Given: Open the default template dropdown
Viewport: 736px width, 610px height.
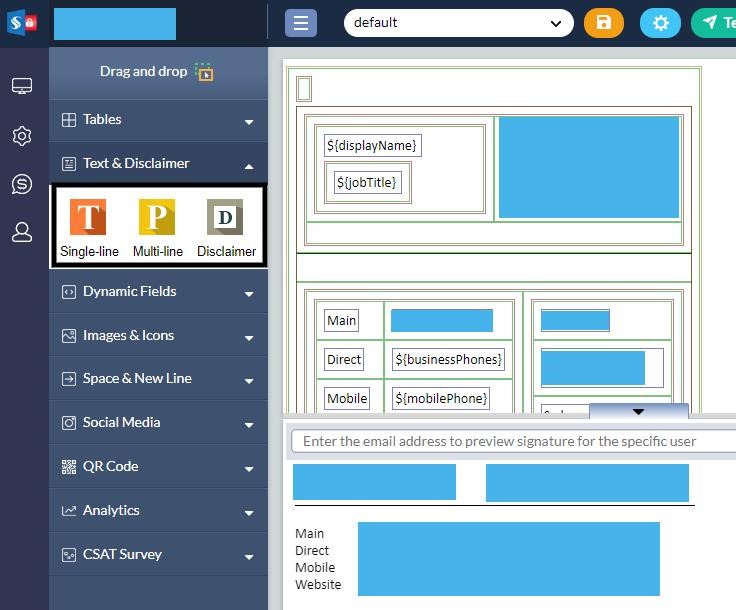Looking at the screenshot, I should pos(458,23).
